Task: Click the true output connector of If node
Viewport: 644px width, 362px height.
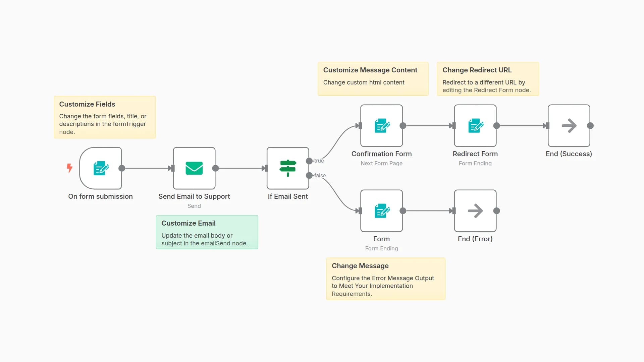Action: (x=309, y=161)
